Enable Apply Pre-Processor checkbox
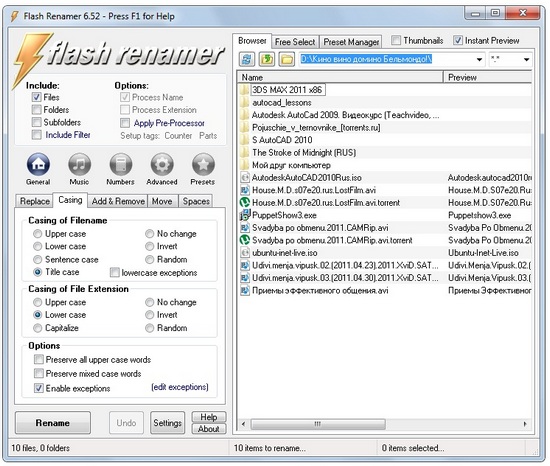The width and height of the screenshot is (550, 466). pyautogui.click(x=125, y=123)
